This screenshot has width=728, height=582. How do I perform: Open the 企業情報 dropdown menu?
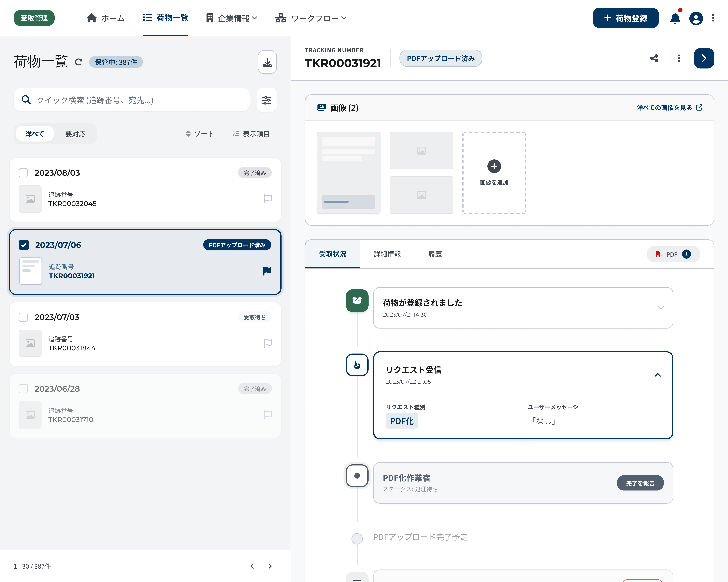pyautogui.click(x=232, y=18)
